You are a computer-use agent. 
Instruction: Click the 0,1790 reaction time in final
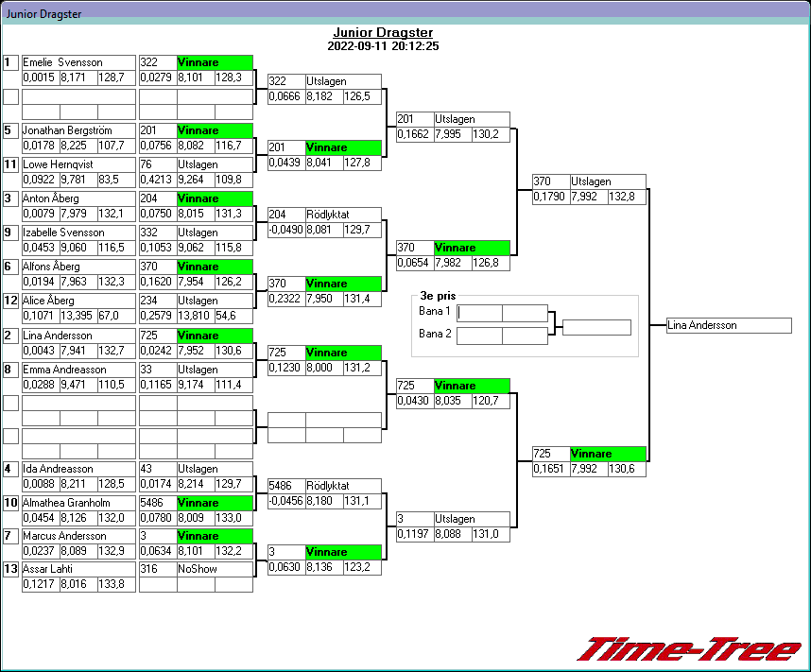click(551, 198)
